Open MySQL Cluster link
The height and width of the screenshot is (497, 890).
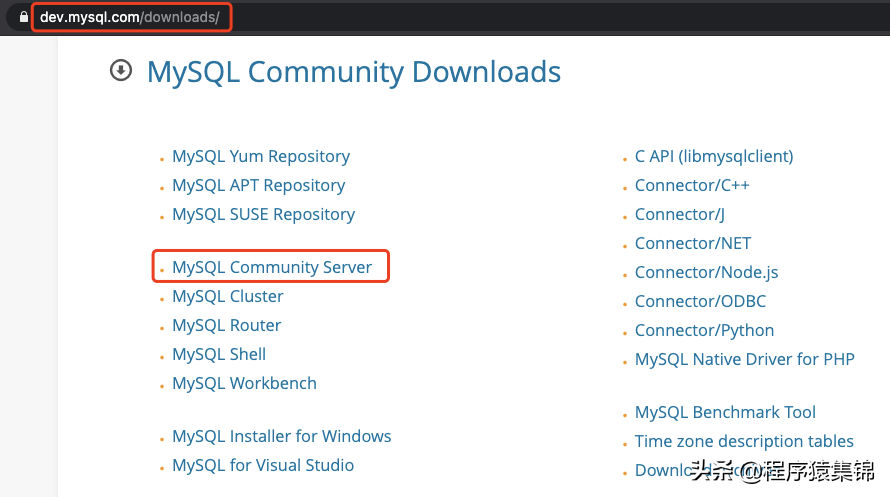click(228, 296)
